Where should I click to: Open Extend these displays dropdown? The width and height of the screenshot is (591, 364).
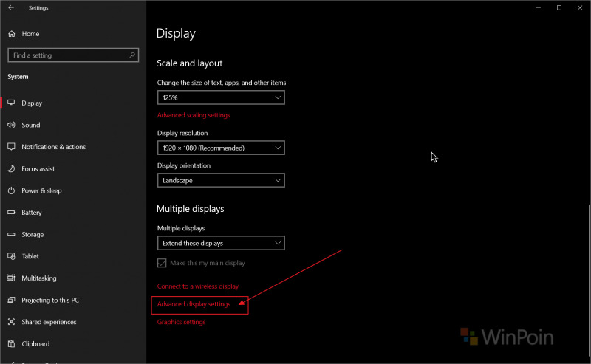[221, 244]
